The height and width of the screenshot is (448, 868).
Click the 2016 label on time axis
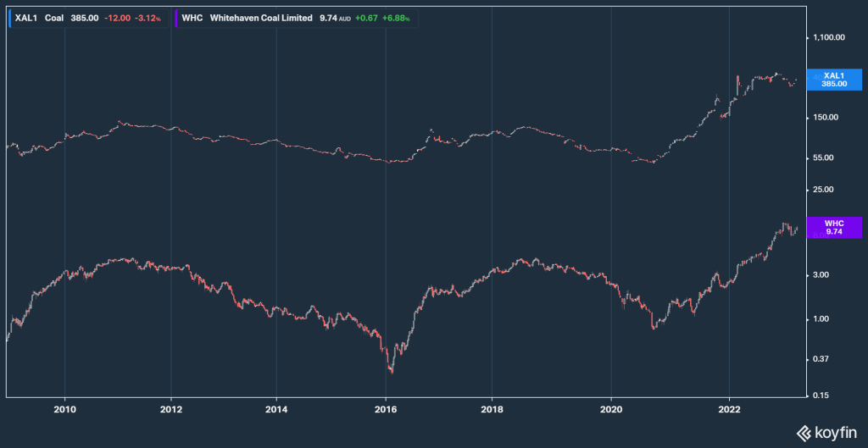[386, 409]
